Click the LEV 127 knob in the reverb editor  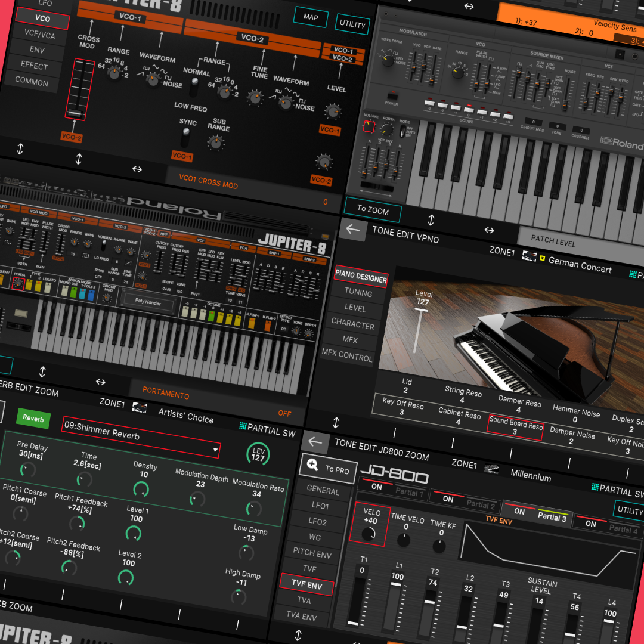click(x=258, y=454)
